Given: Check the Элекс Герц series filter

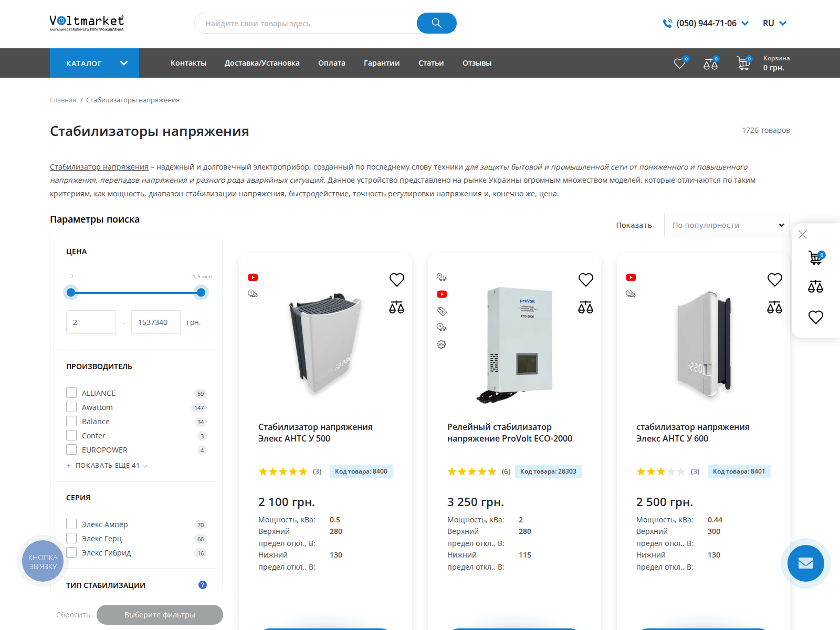Looking at the screenshot, I should coord(71,538).
